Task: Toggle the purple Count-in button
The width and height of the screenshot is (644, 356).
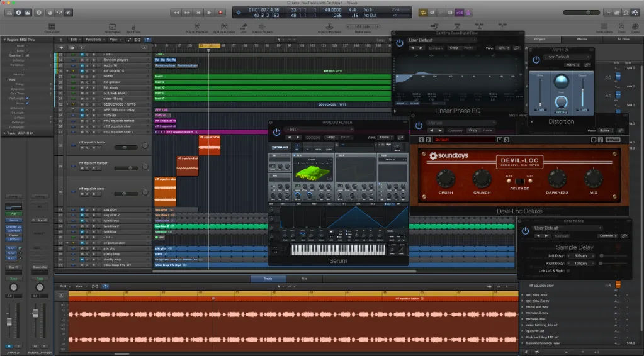Action: point(459,13)
